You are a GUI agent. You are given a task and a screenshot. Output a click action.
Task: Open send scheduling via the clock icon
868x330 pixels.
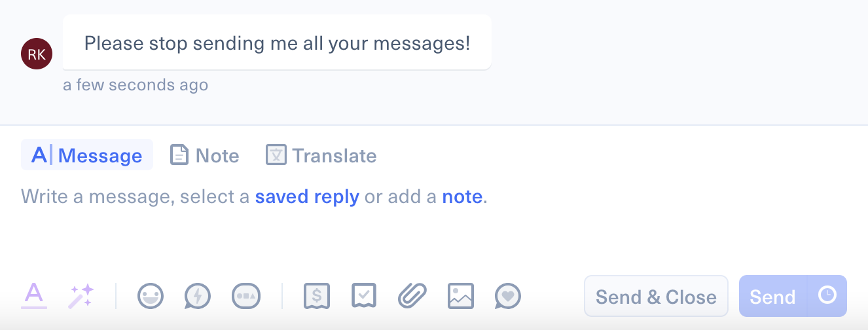pos(827,295)
